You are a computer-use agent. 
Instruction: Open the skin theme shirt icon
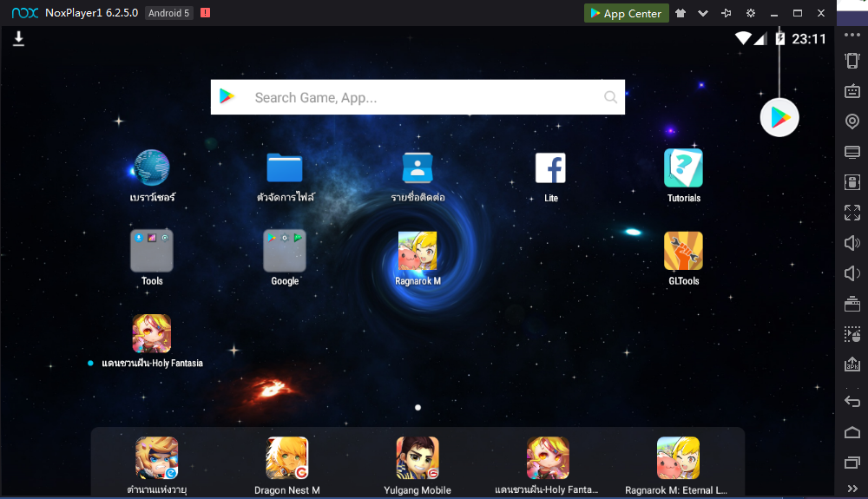tap(681, 13)
